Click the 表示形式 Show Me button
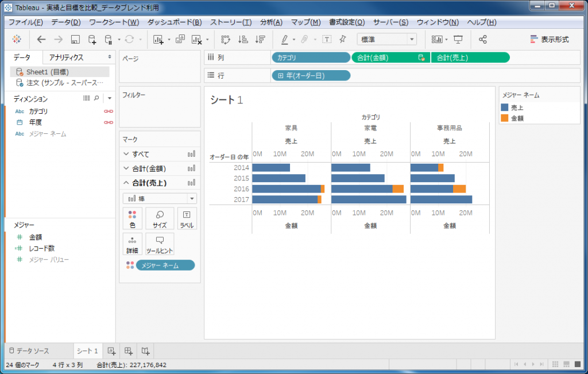Image resolution: width=588 pixels, height=374 pixels. [x=550, y=40]
